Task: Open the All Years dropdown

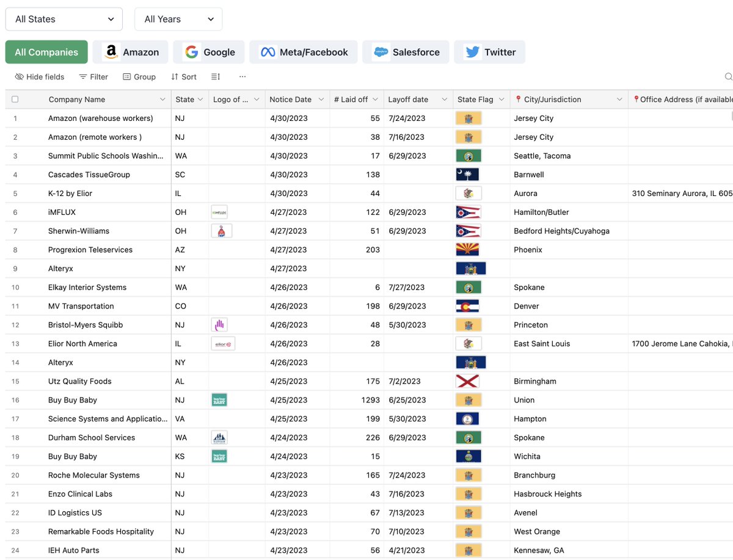Action: click(x=178, y=19)
